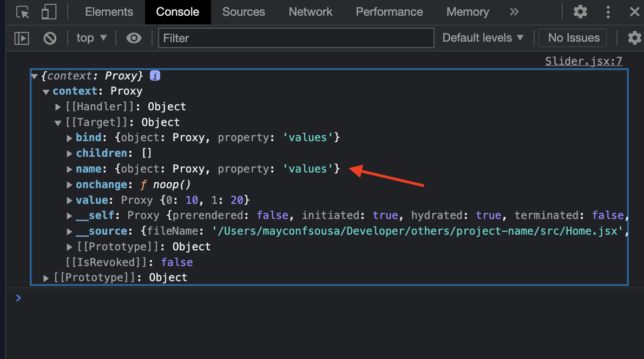Collapse the [[Target]]: Object entry
Screen dimensions: 644x359
58,123
